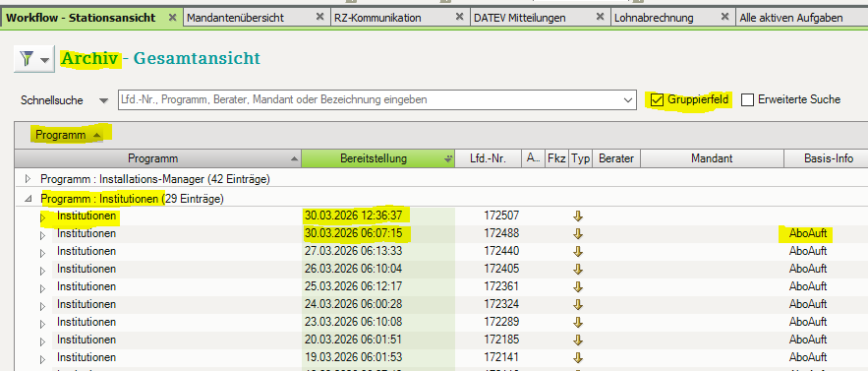Click the download arrow icon for 172440
Screen dimensions: 868x371
[578, 251]
